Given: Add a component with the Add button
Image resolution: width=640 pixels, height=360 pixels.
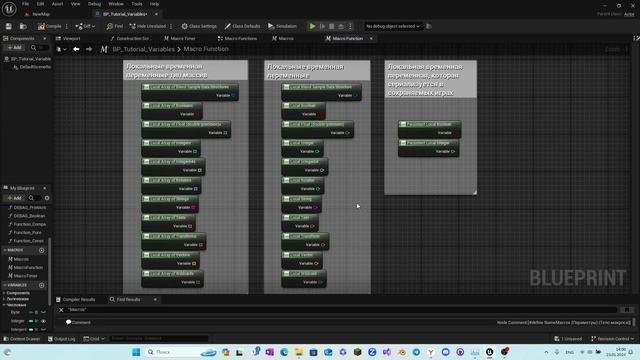Looking at the screenshot, I should [14, 48].
